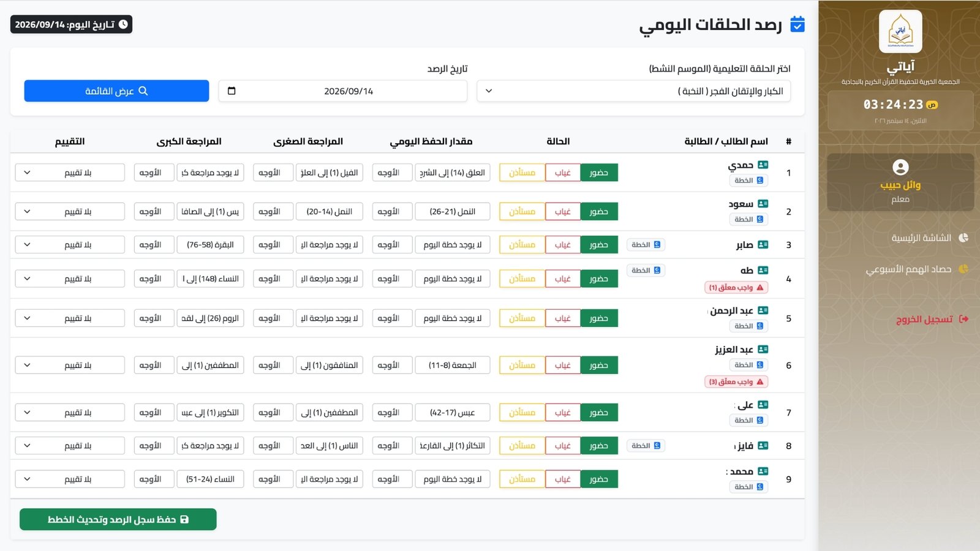The height and width of the screenshot is (551, 980).
Task: Click the النمل (21-26) daily memorization field
Action: tap(453, 212)
